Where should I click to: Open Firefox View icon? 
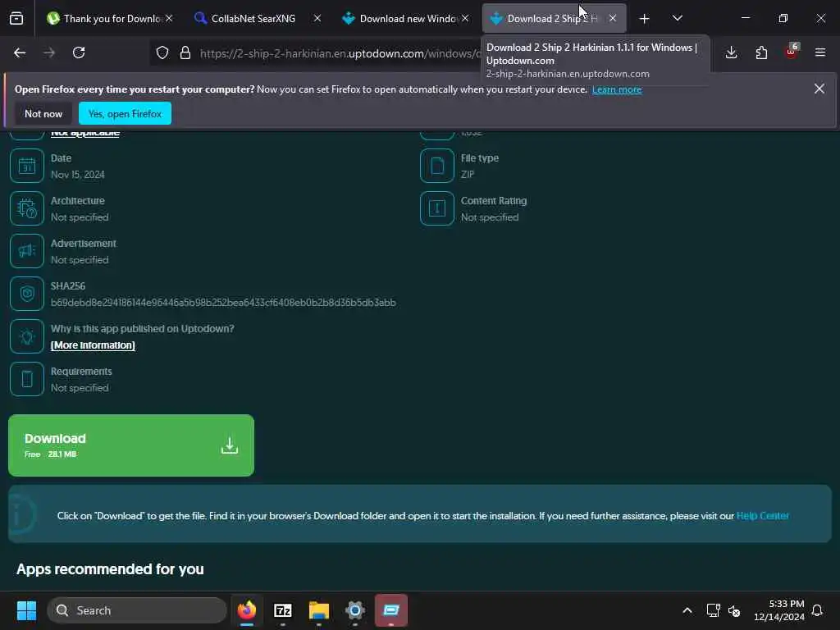16,18
